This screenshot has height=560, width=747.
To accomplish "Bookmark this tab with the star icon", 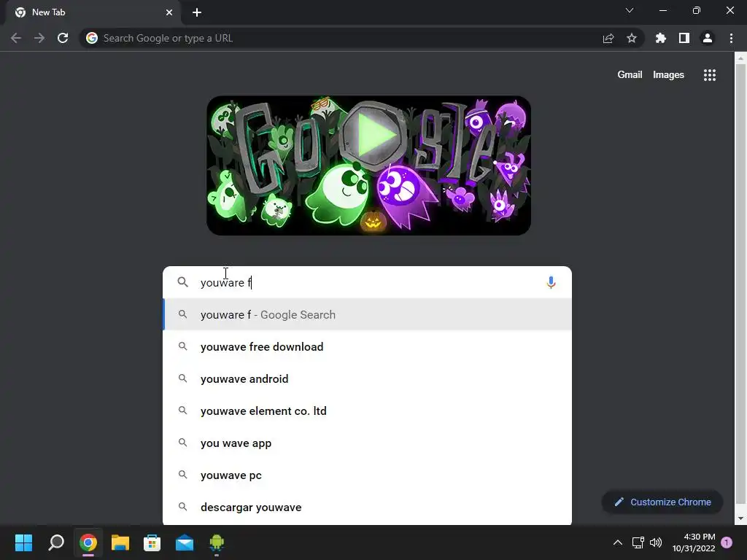I will (632, 38).
